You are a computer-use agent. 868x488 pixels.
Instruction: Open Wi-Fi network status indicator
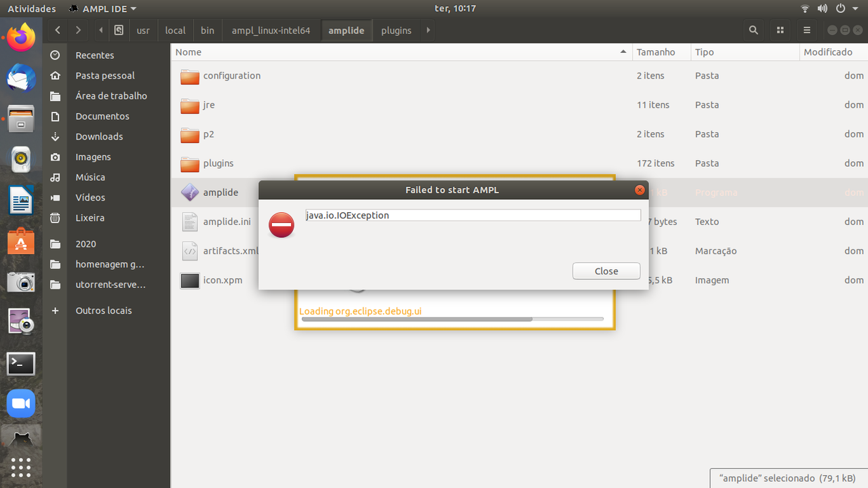(x=805, y=9)
